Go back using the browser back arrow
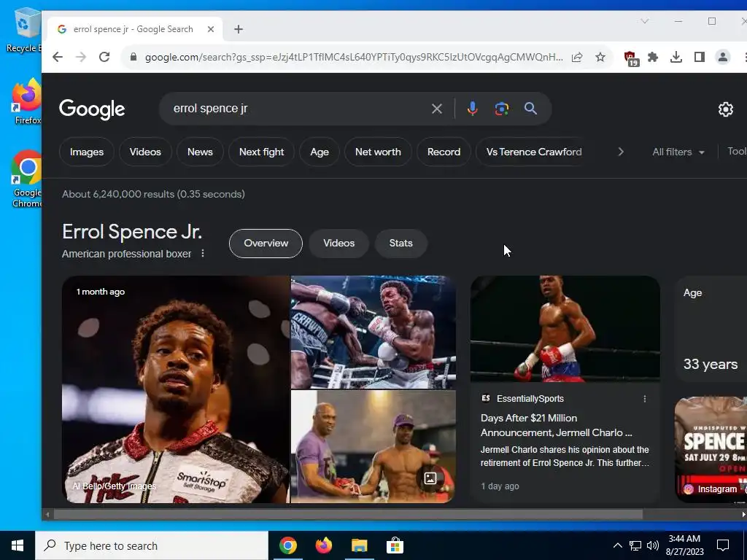The width and height of the screenshot is (747, 560). [x=58, y=57]
